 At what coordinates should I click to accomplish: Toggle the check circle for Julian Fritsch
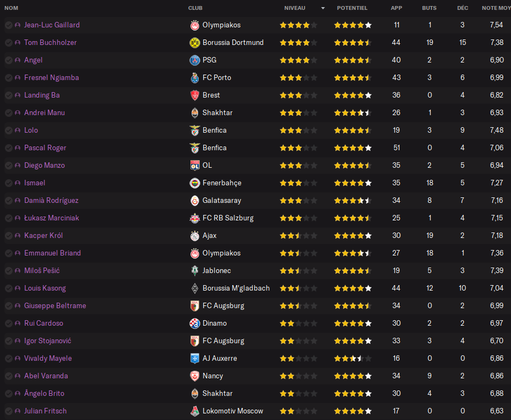click(9, 411)
